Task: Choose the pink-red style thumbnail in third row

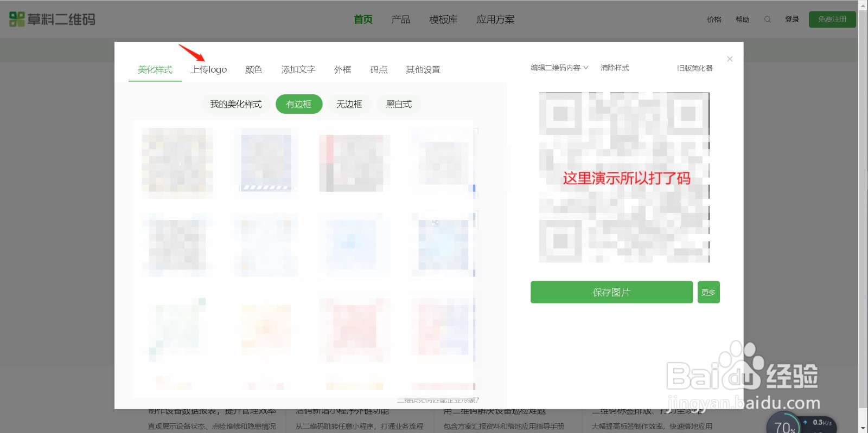Action: [x=354, y=329]
